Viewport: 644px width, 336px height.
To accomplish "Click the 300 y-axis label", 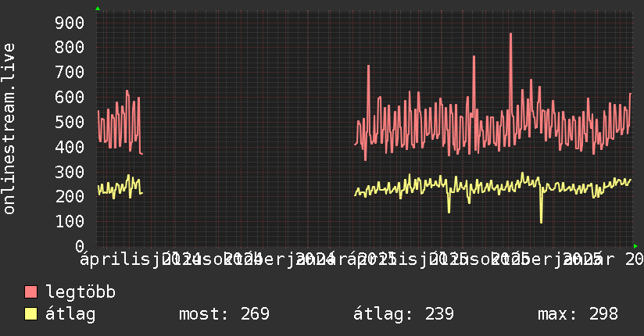I will click(70, 172).
